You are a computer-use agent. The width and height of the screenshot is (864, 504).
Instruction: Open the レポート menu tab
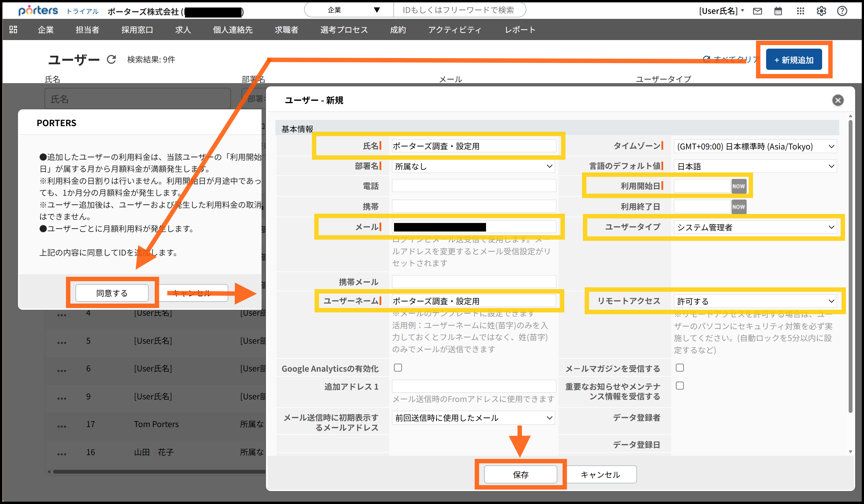[x=520, y=30]
